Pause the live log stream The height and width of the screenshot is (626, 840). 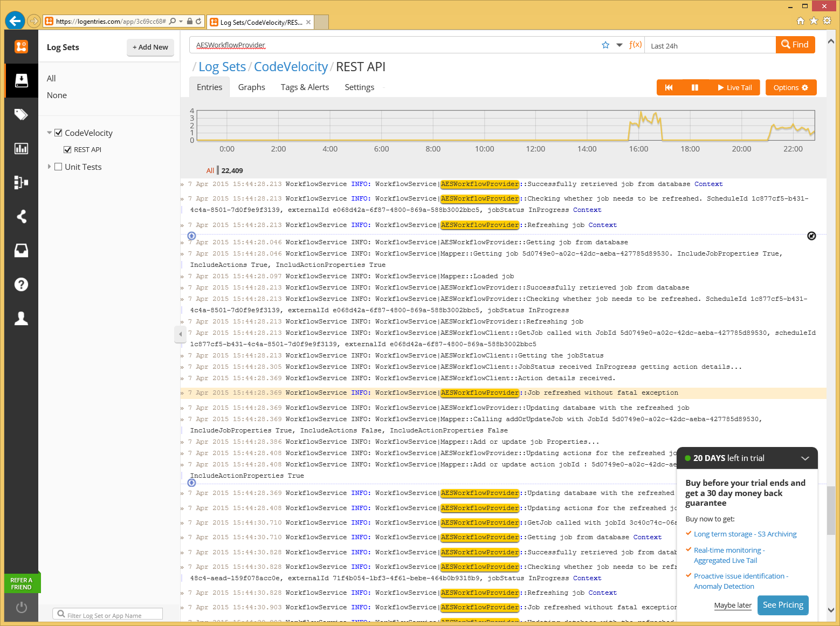695,87
